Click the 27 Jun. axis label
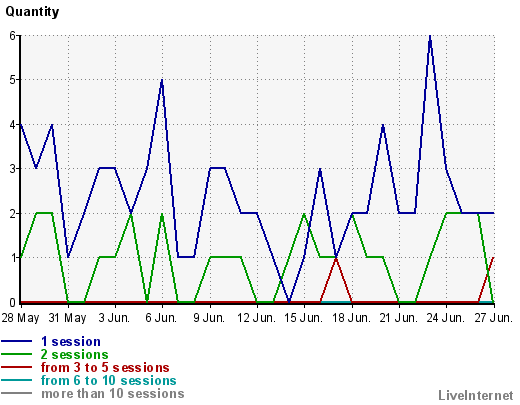Viewport: 520px width, 405px height. click(493, 318)
